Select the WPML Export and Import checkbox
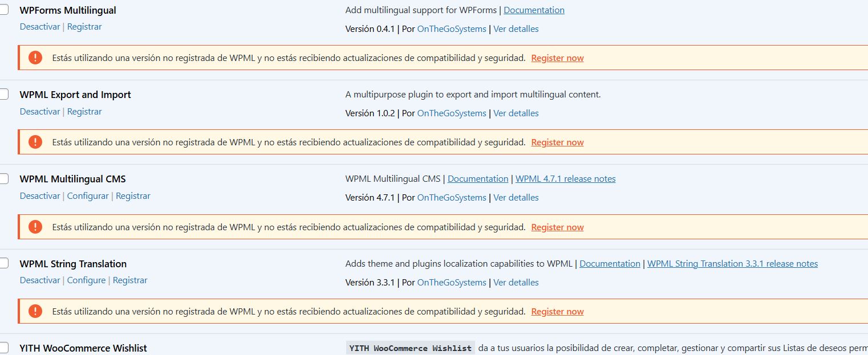 click(x=3, y=94)
